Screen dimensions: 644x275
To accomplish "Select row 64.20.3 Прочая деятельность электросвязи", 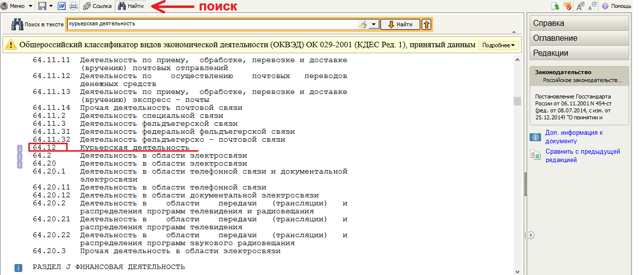I will 157,251.
